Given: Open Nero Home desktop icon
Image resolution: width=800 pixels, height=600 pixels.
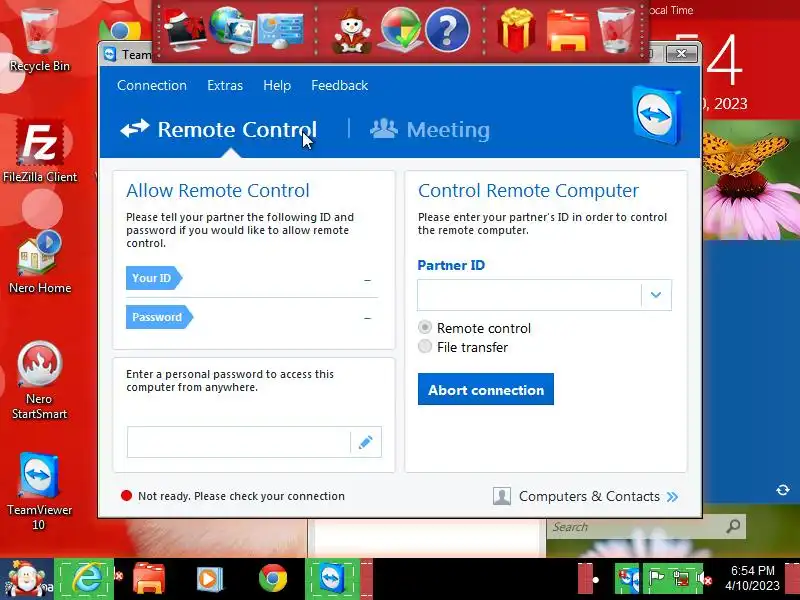Looking at the screenshot, I should coord(40,262).
